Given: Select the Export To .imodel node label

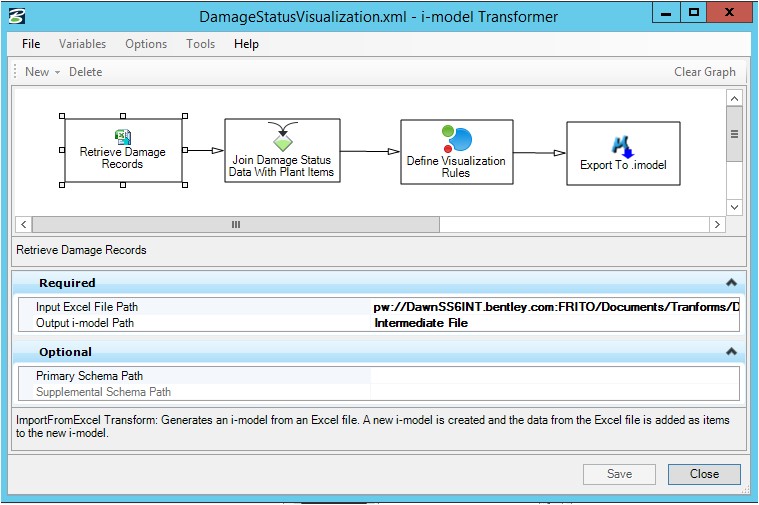Looking at the screenshot, I should pos(623,165).
